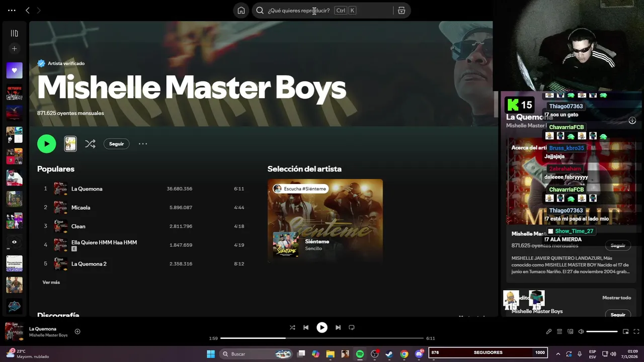Image resolution: width=644 pixels, height=362 pixels.
Task: Expand Your Library sidebar icon
Action: pyautogui.click(x=14, y=33)
